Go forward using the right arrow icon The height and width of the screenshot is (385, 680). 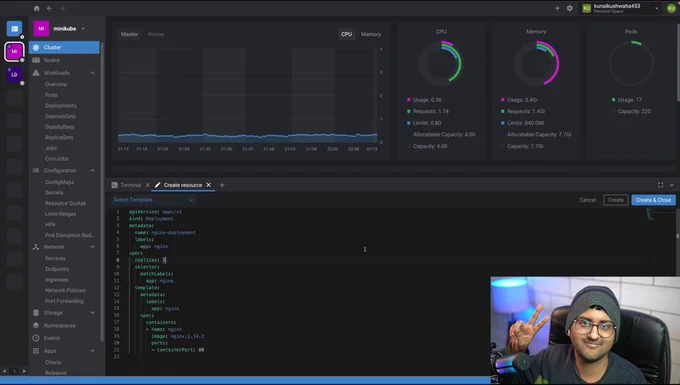pyautogui.click(x=62, y=8)
